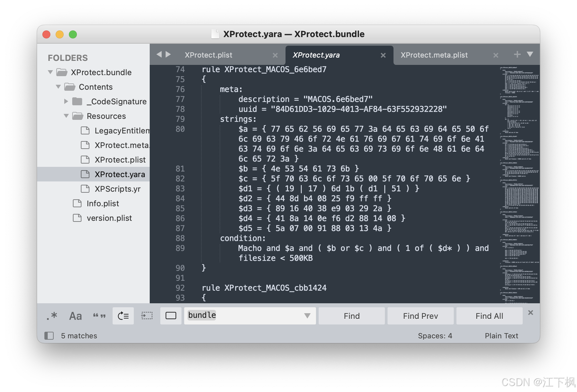Collapse the Contents folder
The width and height of the screenshot is (577, 392).
click(x=58, y=87)
